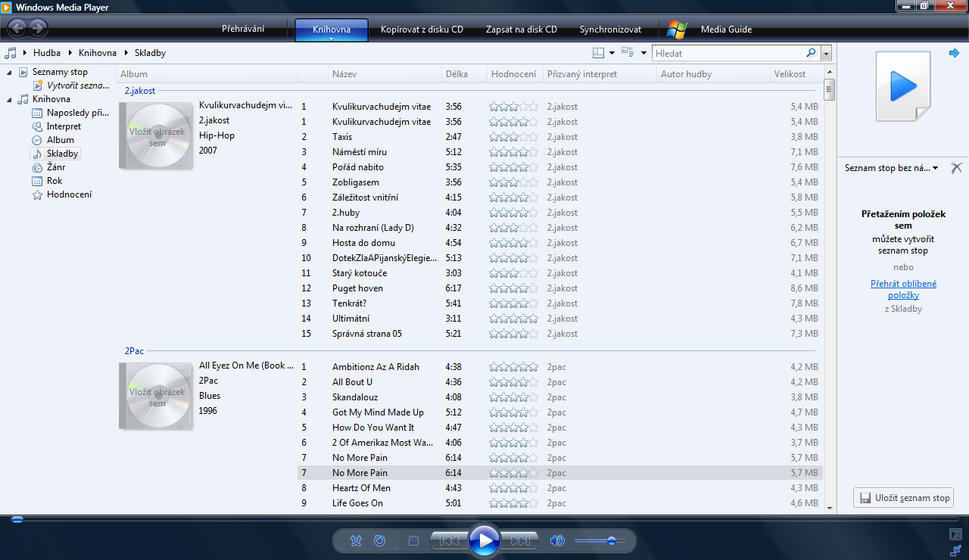Open the view options dropdown arrow
This screenshot has width=969, height=560.
(x=643, y=53)
